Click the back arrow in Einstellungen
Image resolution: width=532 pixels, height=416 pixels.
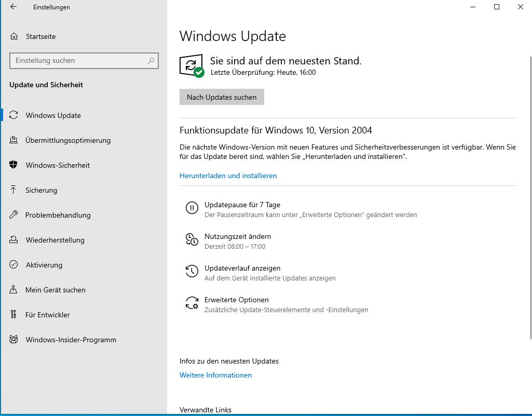click(13, 7)
